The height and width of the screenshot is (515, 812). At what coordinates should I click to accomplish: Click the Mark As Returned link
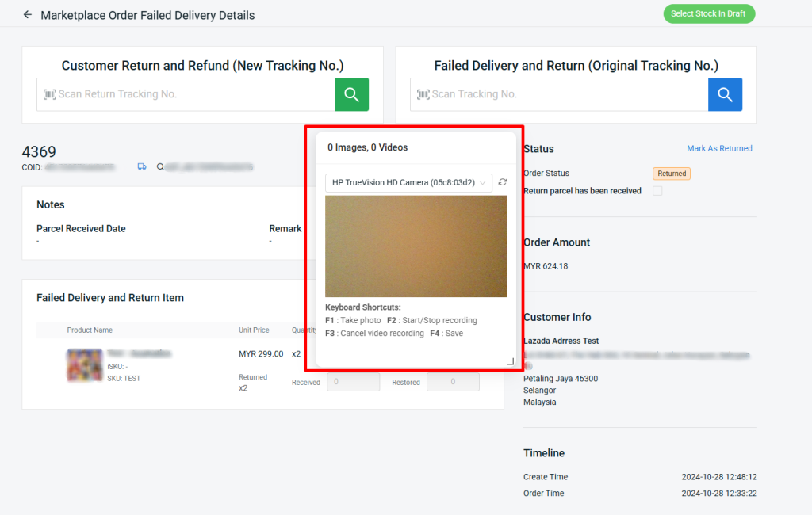719,148
